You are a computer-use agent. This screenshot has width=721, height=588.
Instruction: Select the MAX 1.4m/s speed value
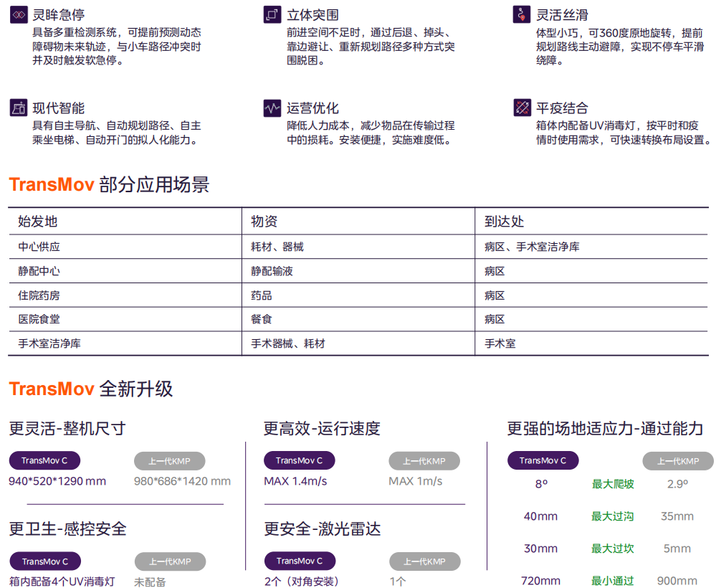295,481
